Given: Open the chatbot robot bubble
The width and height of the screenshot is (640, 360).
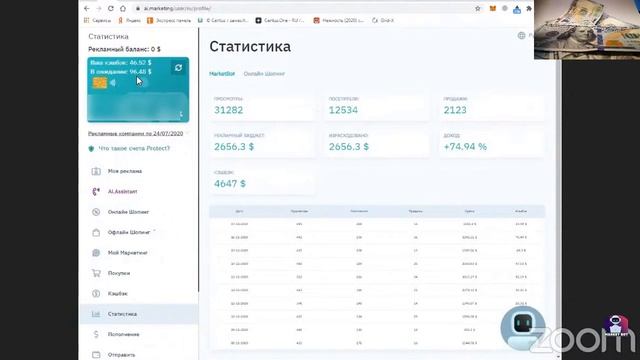Looking at the screenshot, I should (x=523, y=328).
